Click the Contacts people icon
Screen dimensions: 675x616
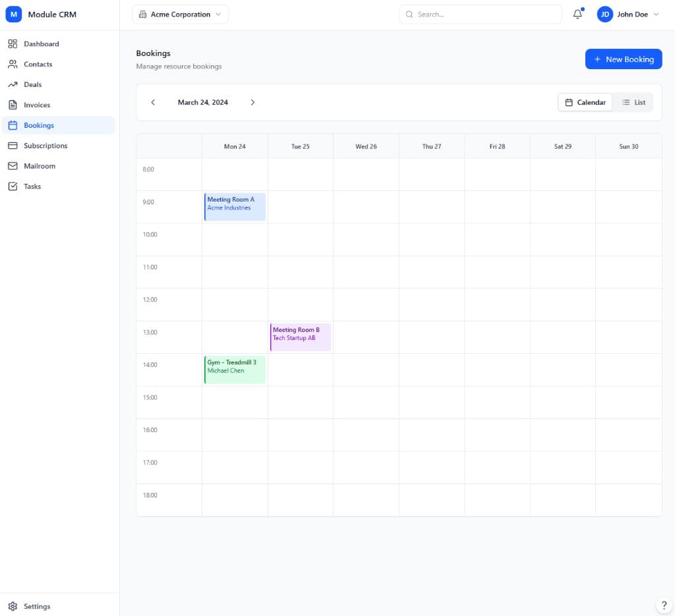coord(13,64)
